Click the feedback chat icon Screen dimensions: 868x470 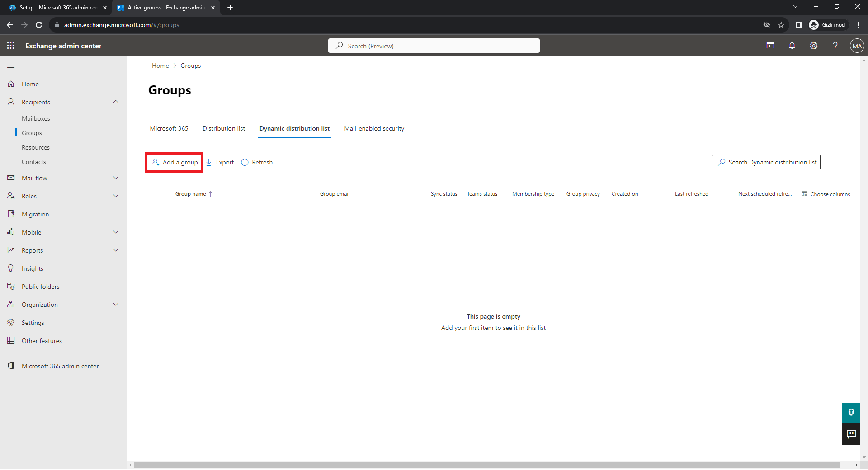pyautogui.click(x=851, y=434)
